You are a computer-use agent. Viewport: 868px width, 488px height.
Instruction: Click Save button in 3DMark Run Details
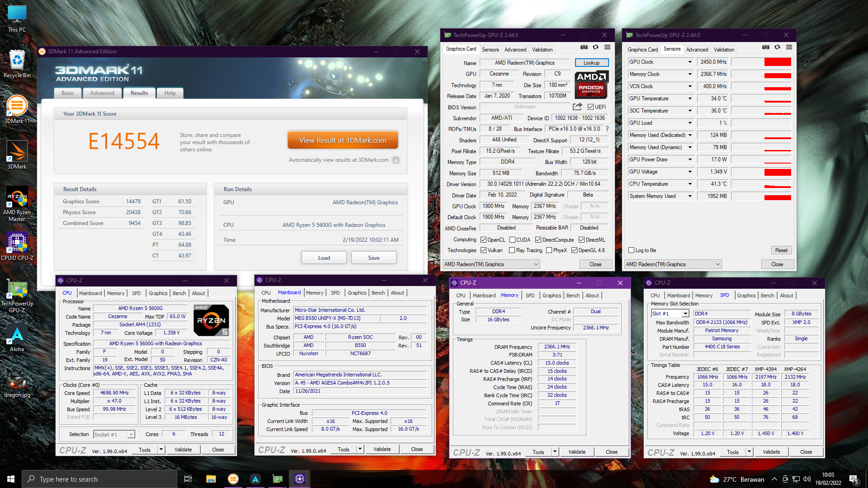pyautogui.click(x=374, y=258)
